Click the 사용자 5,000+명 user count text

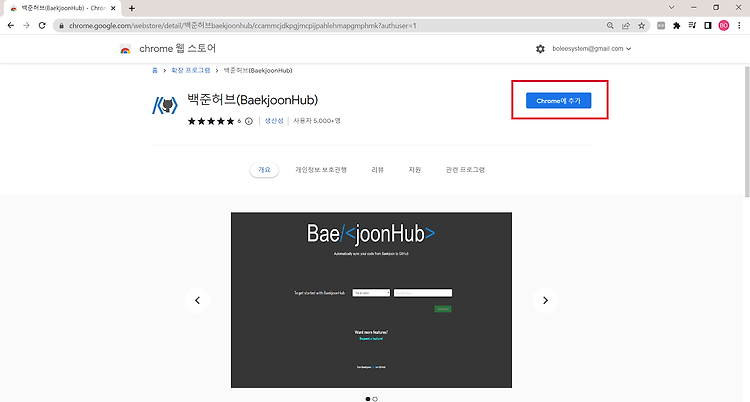click(x=317, y=121)
